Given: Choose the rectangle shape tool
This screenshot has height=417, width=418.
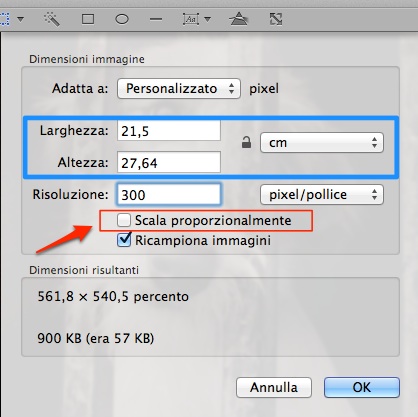Looking at the screenshot, I should (x=88, y=19).
